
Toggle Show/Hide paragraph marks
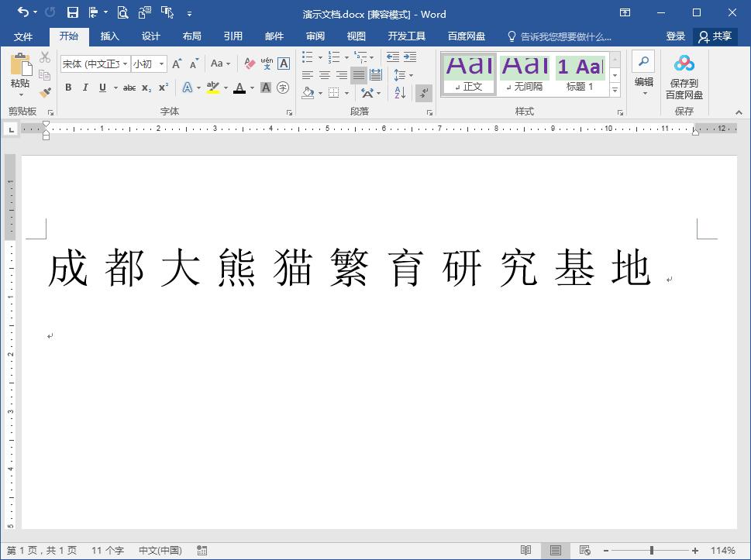pos(423,93)
